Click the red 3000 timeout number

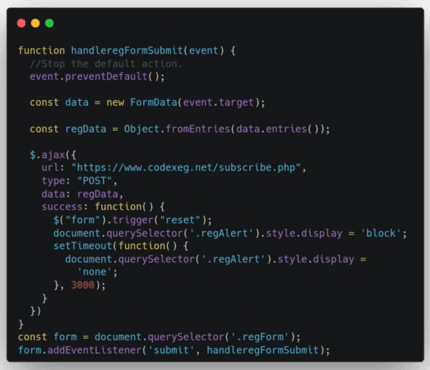(83, 285)
